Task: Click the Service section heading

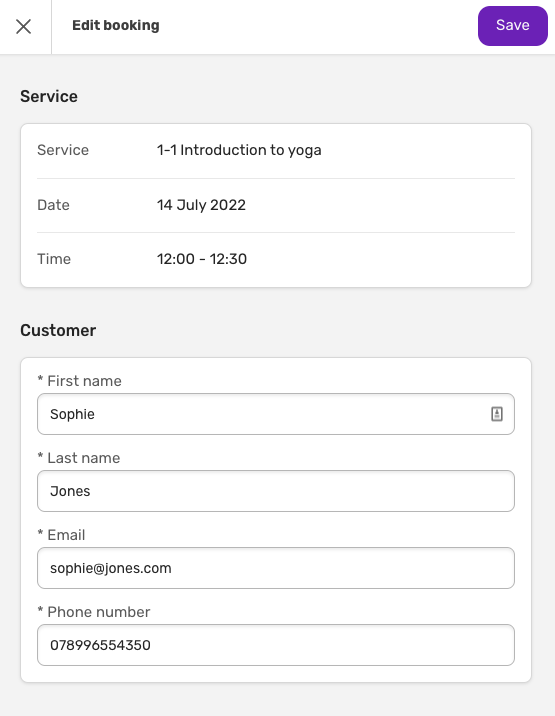Action: click(49, 96)
